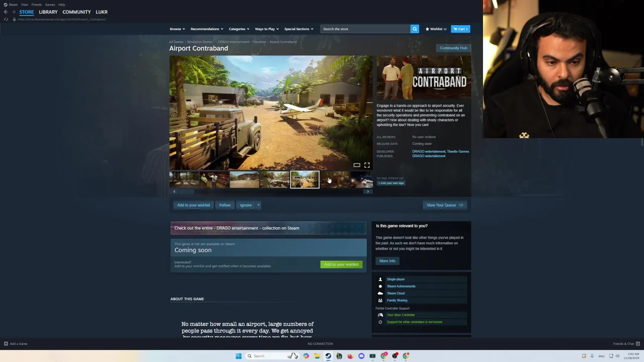Viewport: 644px width, 362px height.
Task: Click the Steam Achievements icon
Action: (x=380, y=286)
